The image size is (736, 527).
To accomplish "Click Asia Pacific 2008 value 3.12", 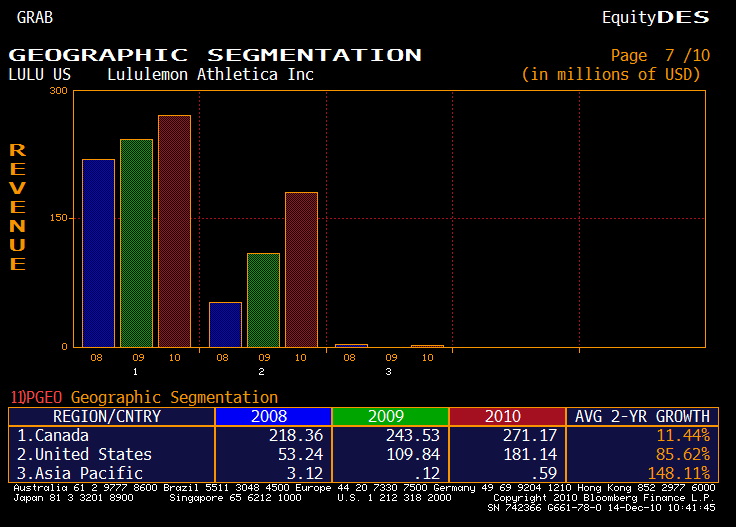I will pos(305,473).
